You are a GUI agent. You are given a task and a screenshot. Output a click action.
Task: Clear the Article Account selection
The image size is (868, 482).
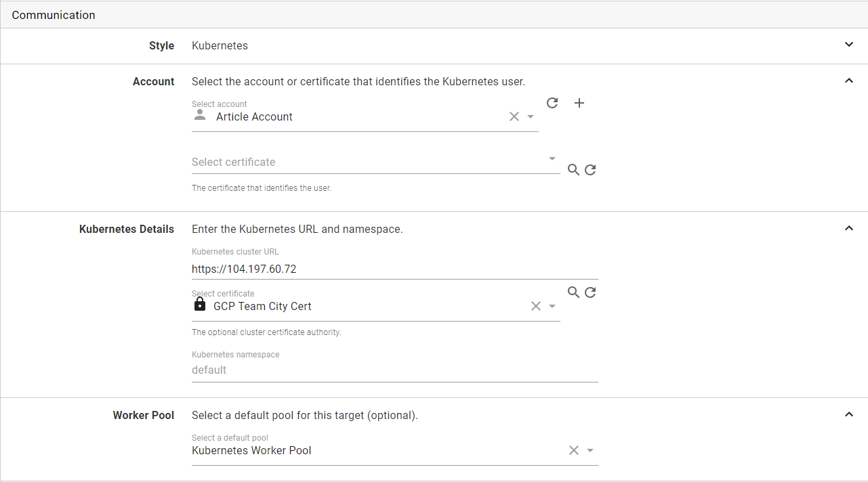[514, 116]
